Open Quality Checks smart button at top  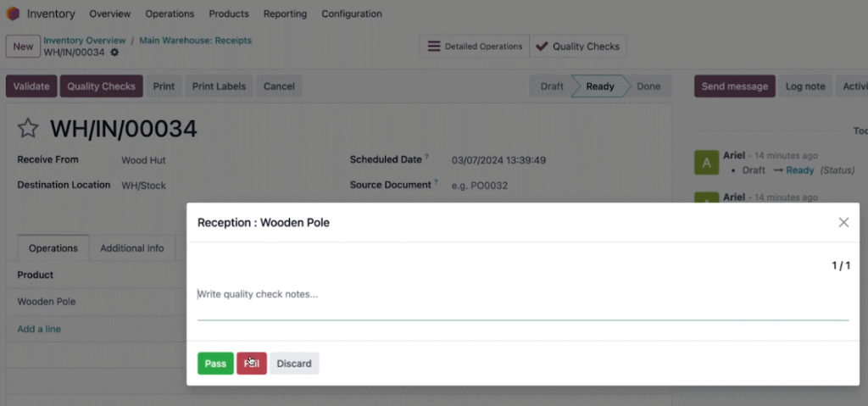[578, 47]
